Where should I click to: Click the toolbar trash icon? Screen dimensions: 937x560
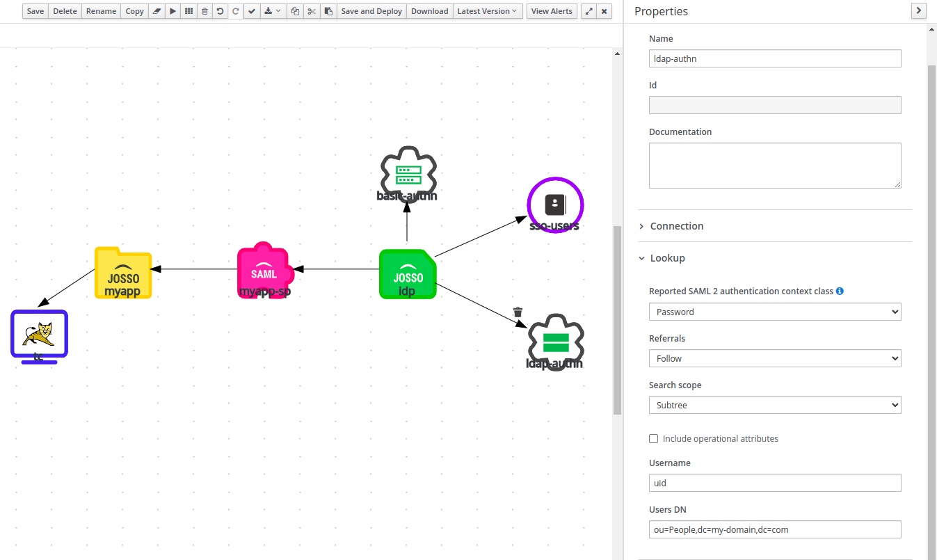(x=205, y=11)
